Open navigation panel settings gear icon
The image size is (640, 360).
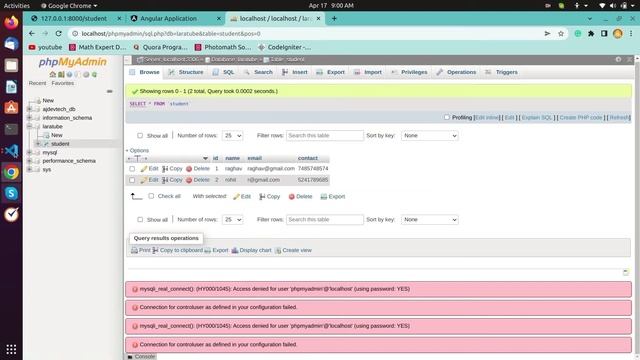point(86,74)
